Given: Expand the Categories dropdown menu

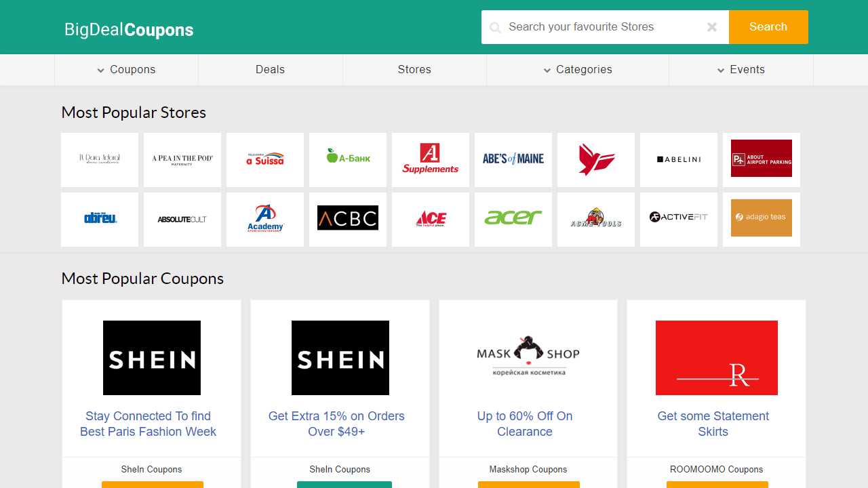Looking at the screenshot, I should [x=577, y=70].
